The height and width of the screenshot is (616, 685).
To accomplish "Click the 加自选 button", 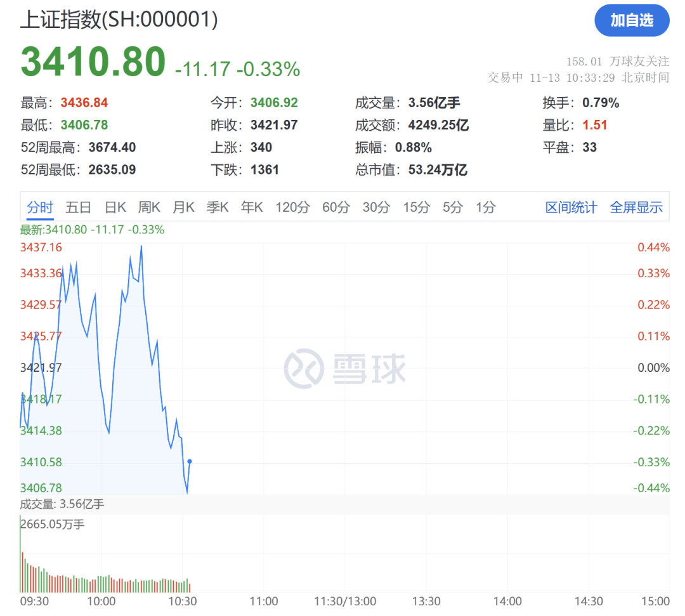I will (632, 20).
